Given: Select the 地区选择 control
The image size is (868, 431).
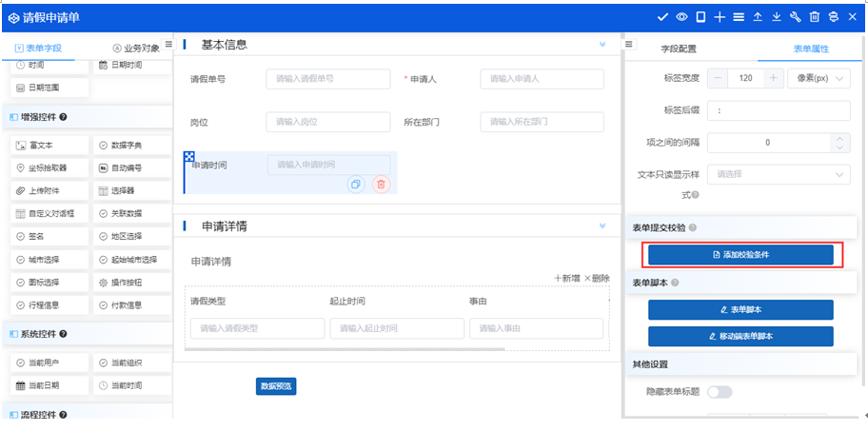Looking at the screenshot, I should 132,236.
